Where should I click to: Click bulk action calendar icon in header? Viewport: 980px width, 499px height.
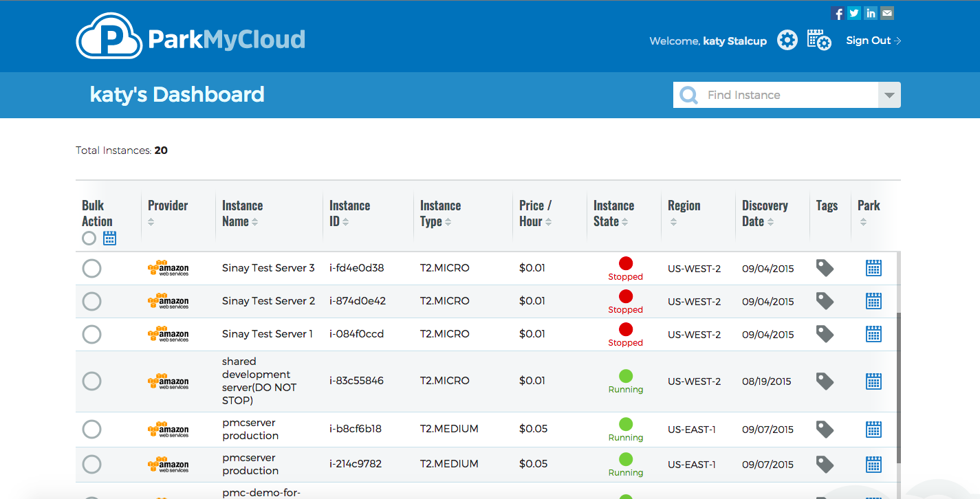(x=109, y=239)
